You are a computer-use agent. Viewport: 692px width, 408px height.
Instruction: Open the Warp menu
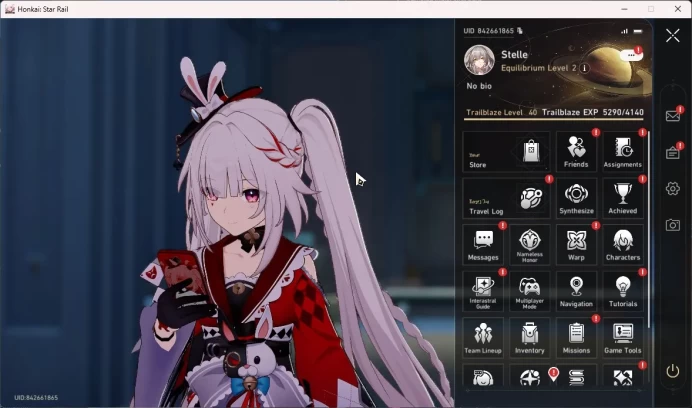[x=576, y=245]
